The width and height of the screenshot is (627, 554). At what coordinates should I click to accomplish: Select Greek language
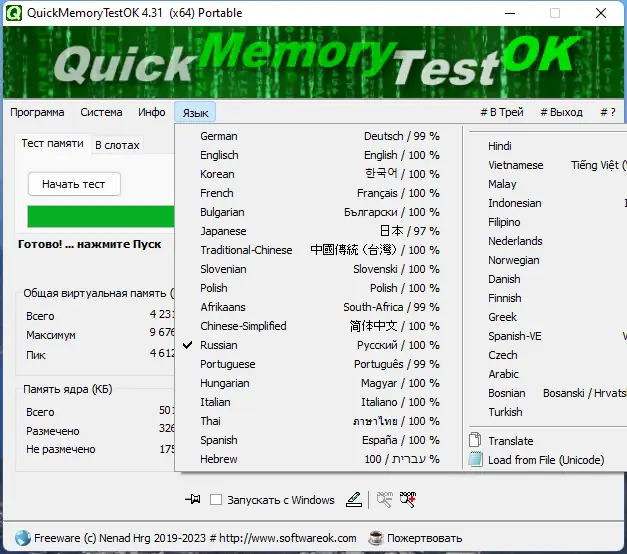click(547, 317)
